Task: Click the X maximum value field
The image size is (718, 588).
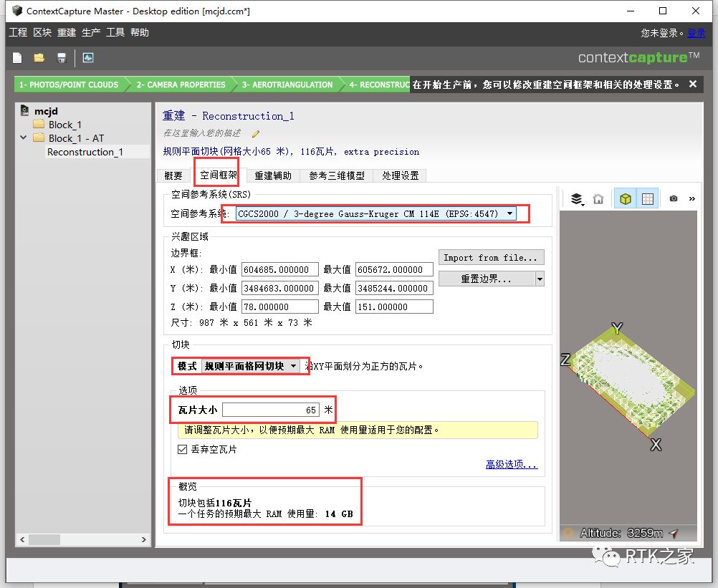Action: click(394, 269)
